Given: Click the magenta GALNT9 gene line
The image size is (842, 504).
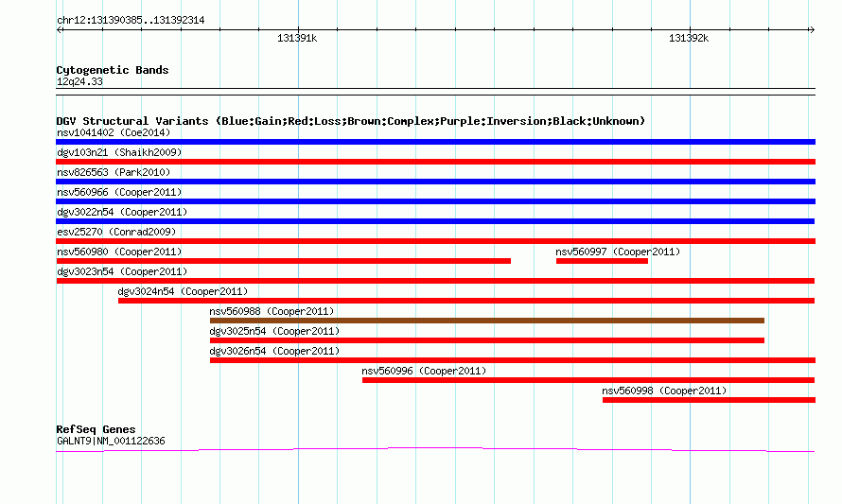Looking at the screenshot, I should pos(435,449).
